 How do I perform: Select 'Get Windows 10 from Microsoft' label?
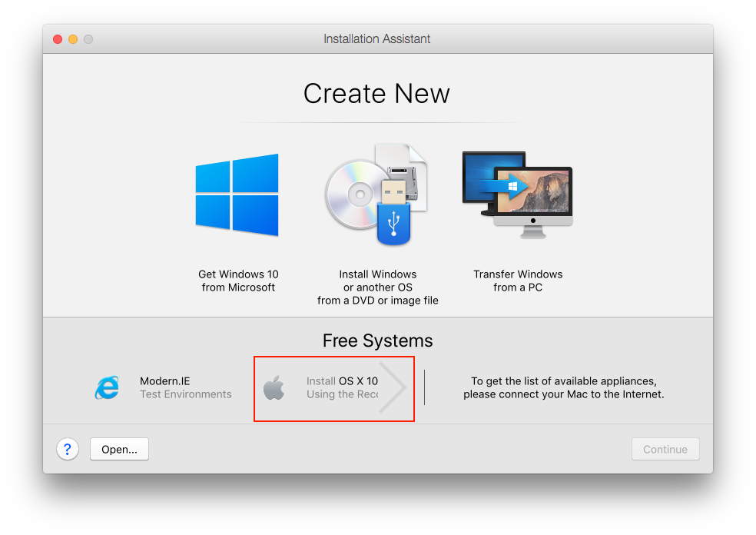pos(238,281)
